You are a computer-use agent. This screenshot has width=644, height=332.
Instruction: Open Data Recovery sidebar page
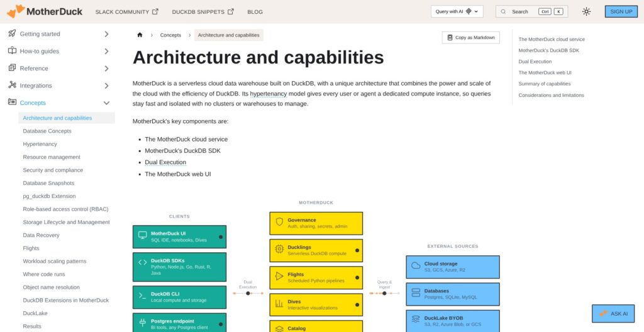coord(41,235)
